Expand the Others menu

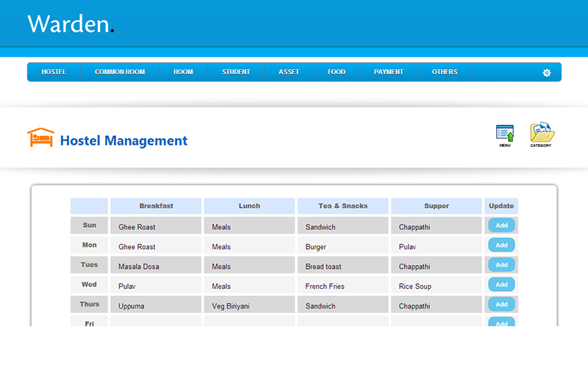click(445, 72)
